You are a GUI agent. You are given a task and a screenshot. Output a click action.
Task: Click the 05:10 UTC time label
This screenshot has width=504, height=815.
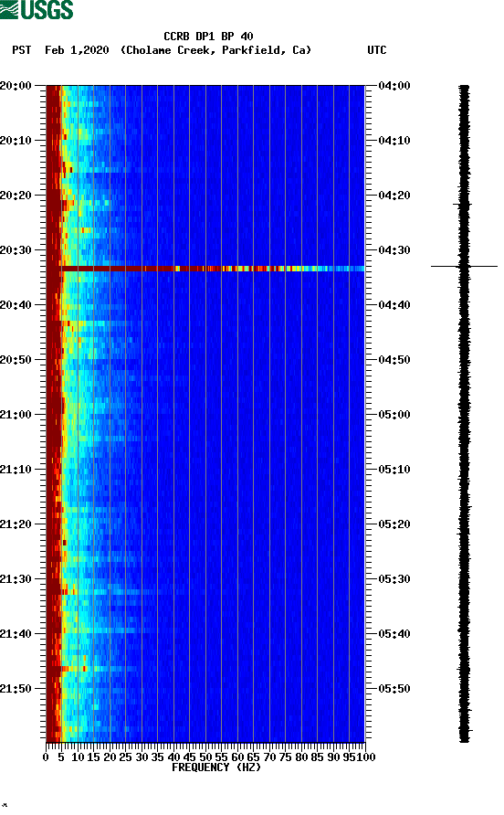coord(394,470)
